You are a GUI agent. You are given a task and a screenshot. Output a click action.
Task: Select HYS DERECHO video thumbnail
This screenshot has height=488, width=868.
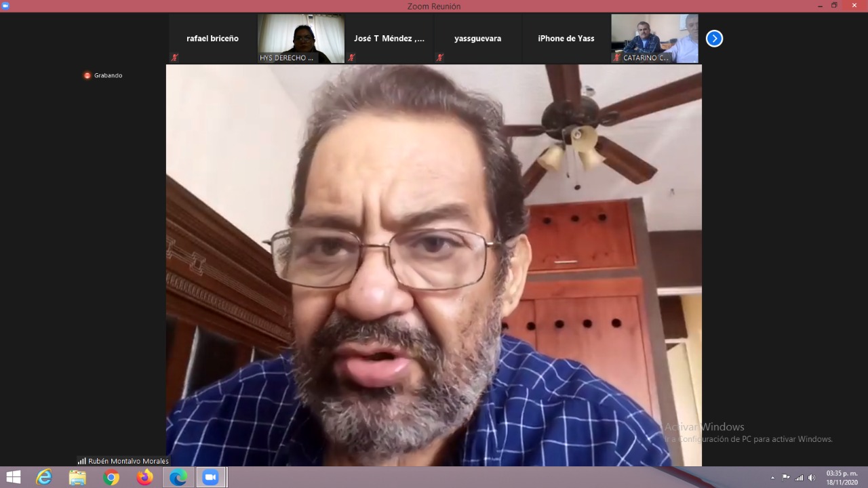(x=301, y=39)
